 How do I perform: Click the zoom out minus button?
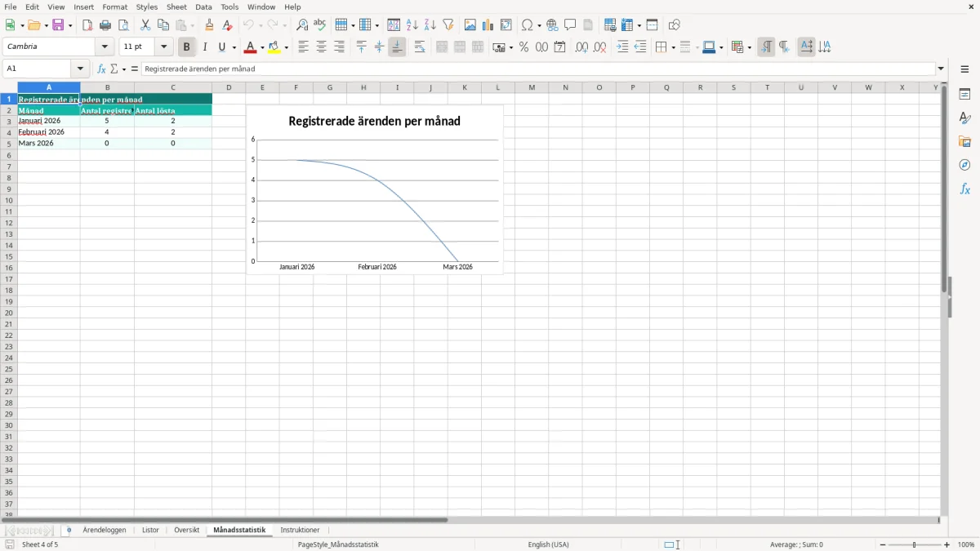[883, 544]
